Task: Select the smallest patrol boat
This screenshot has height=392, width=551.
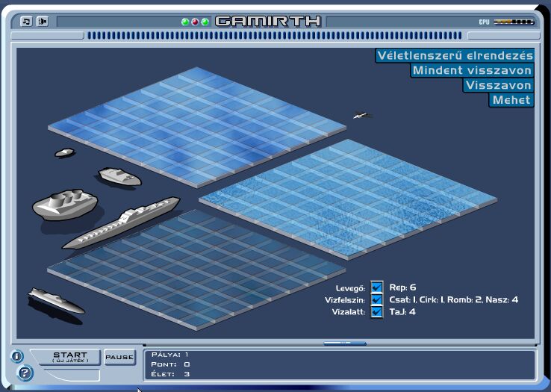Action: tap(65, 152)
